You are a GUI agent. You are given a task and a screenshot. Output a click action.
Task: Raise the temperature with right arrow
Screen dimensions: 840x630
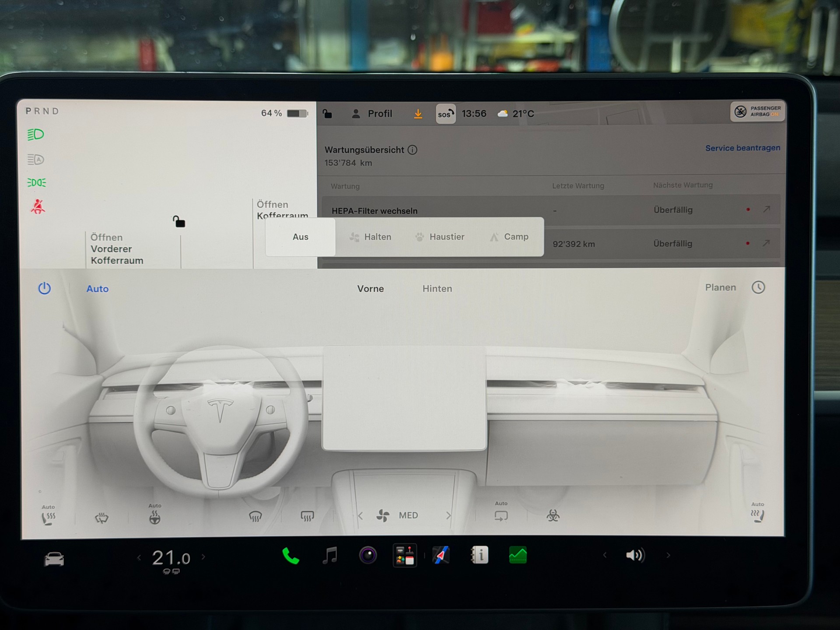coord(203,557)
